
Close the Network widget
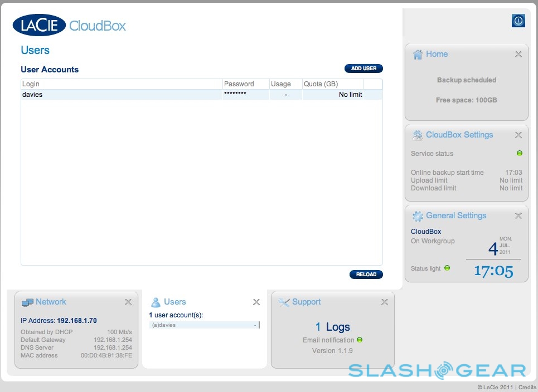point(128,302)
